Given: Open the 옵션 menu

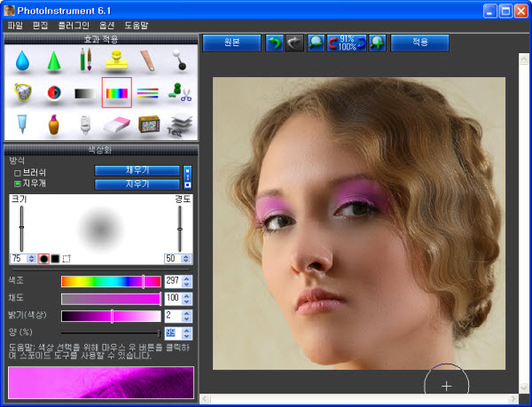Looking at the screenshot, I should [x=107, y=26].
